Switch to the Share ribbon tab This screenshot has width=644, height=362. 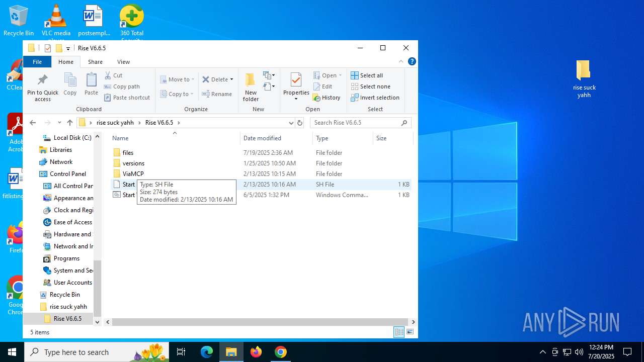coord(95,62)
